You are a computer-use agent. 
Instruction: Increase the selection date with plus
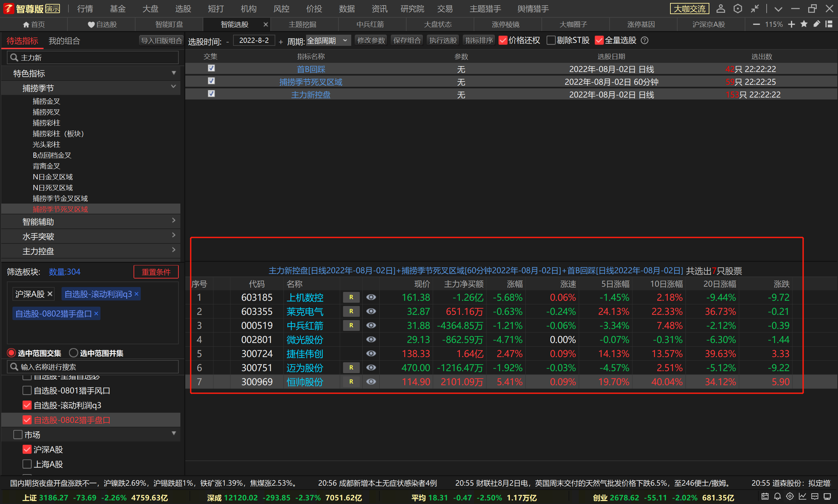click(x=281, y=42)
